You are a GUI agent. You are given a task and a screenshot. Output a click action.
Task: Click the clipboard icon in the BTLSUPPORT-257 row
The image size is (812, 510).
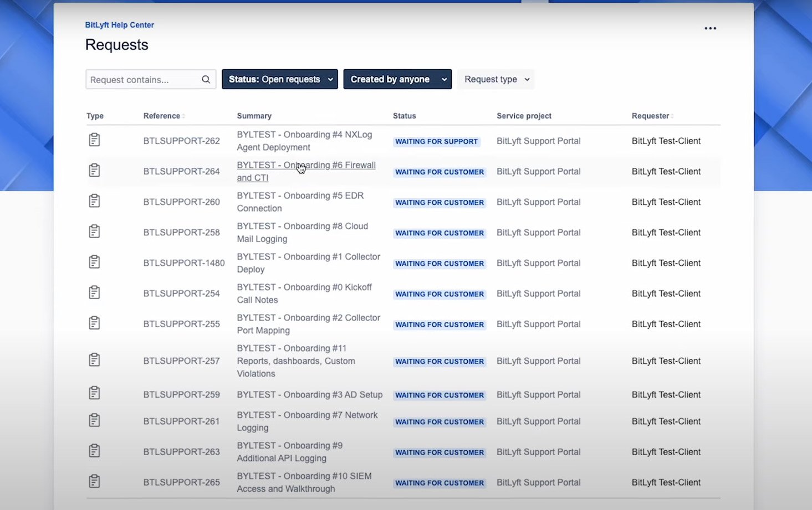[x=94, y=360]
